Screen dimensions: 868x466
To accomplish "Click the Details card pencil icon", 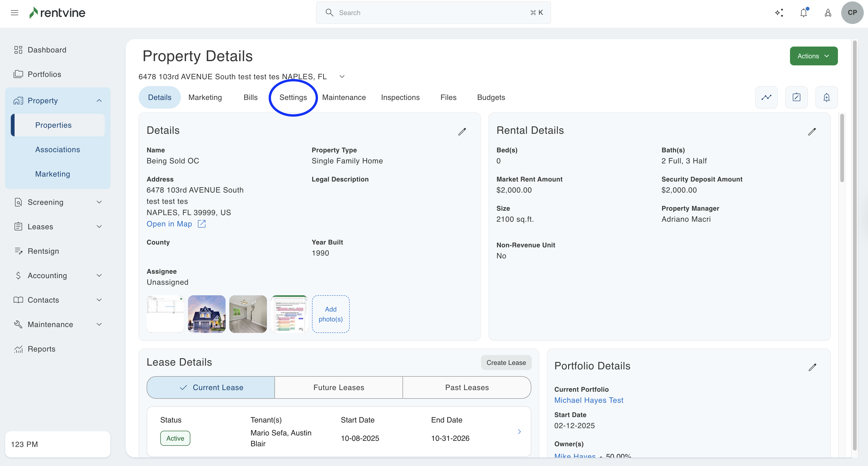I will pos(462,131).
